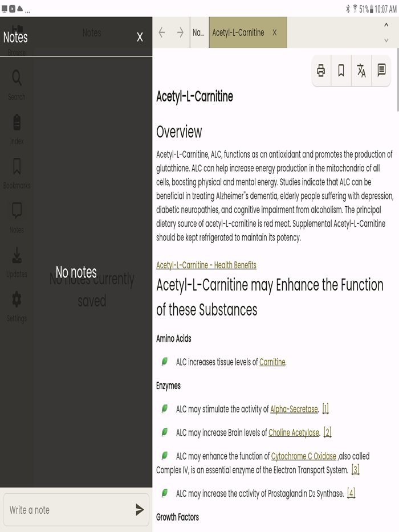Select the Print icon in the toolbar
Viewport: 399px width, 532px height.
(x=321, y=71)
